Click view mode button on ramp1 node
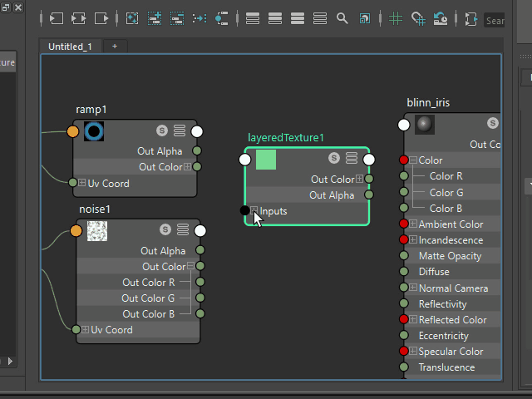The height and width of the screenshot is (399, 532). 180,131
